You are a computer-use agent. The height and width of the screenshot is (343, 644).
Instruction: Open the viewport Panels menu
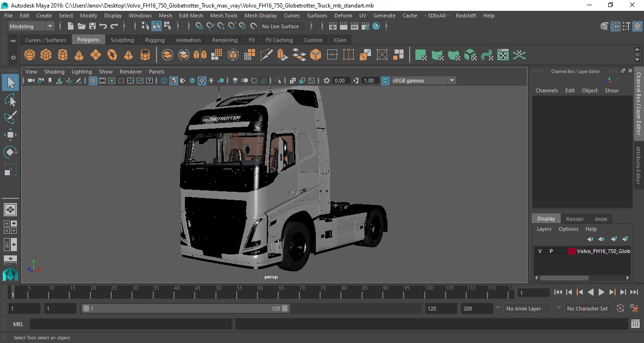click(x=157, y=72)
